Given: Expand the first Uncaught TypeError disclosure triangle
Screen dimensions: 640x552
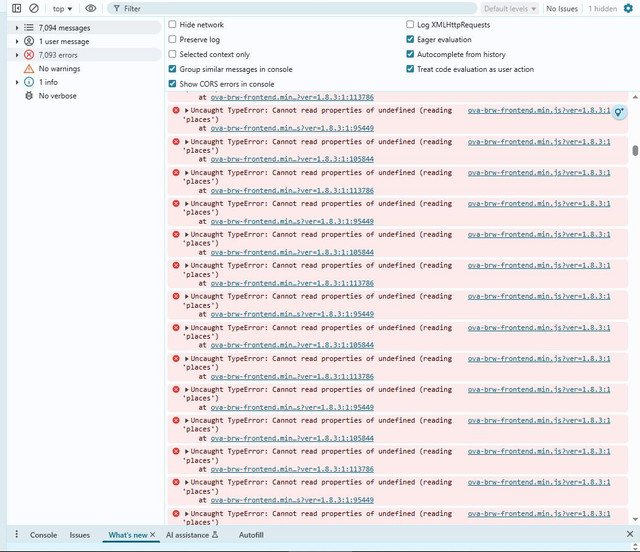Looking at the screenshot, I should point(187,110).
